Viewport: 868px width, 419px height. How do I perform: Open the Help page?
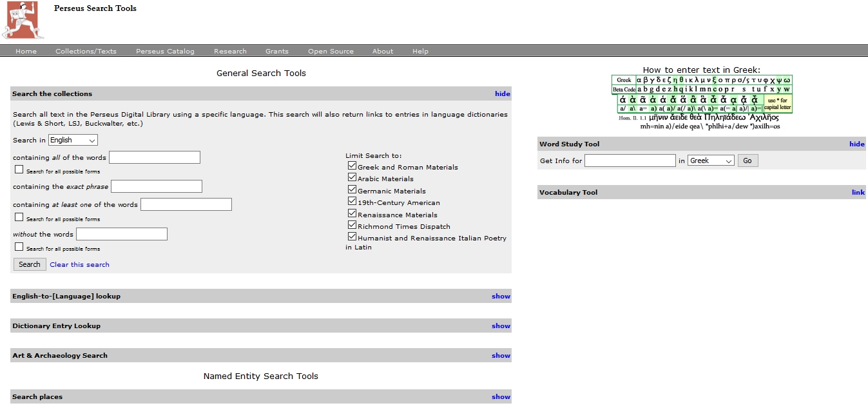point(420,52)
